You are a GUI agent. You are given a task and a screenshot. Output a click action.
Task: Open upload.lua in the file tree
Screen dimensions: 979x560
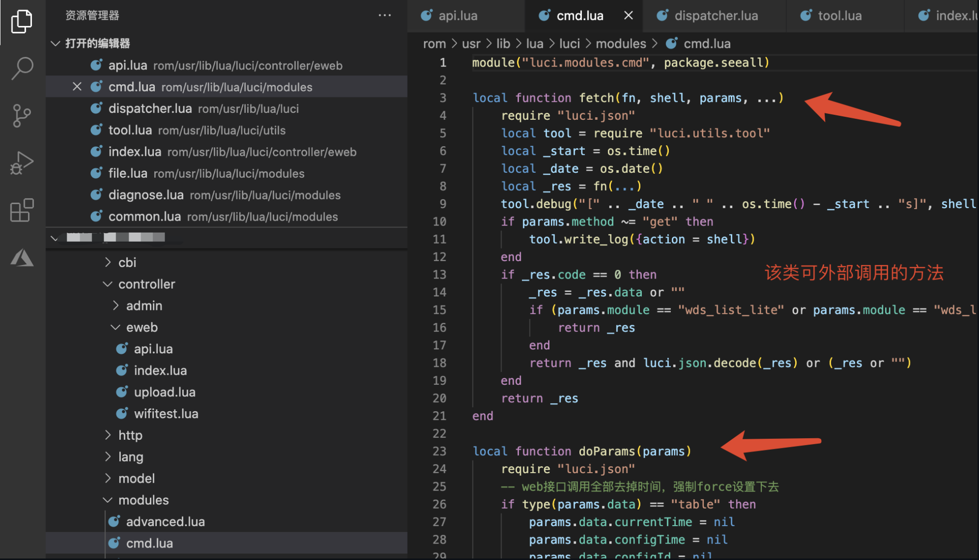click(x=164, y=392)
